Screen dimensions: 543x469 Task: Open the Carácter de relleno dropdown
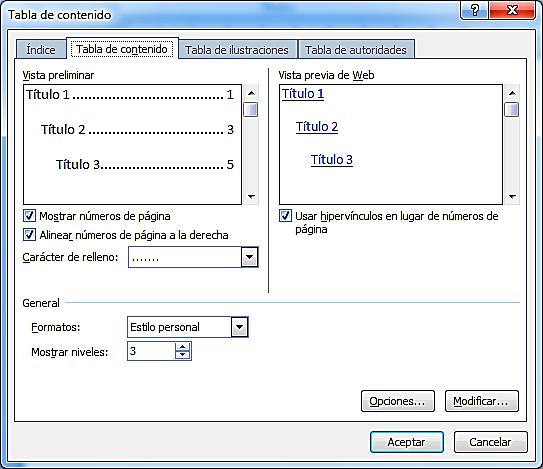coord(249,257)
